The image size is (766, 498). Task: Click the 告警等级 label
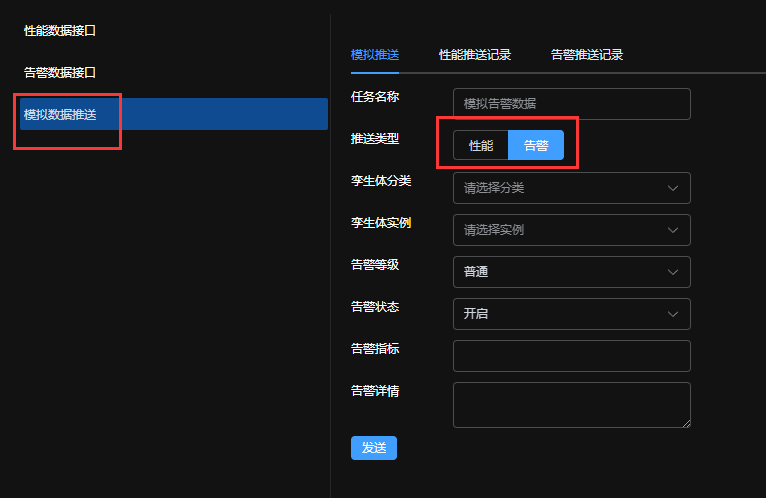point(375,265)
